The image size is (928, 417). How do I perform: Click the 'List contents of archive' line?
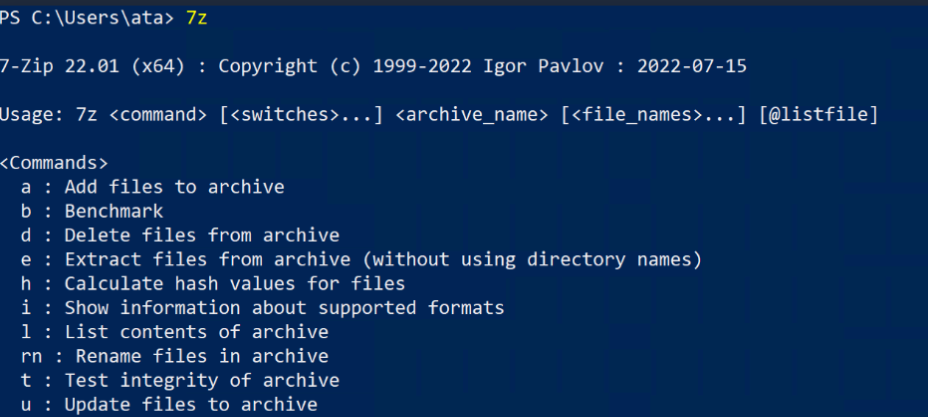click(x=196, y=332)
